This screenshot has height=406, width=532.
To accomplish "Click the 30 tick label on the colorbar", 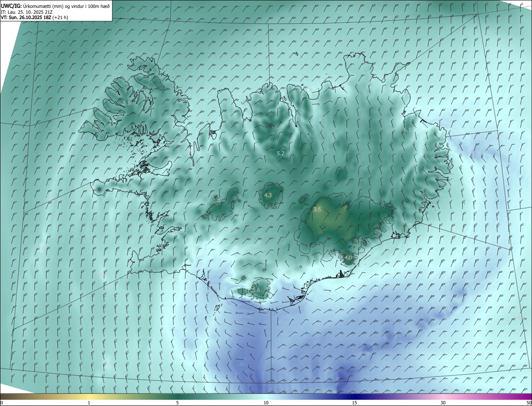I will point(443,403).
